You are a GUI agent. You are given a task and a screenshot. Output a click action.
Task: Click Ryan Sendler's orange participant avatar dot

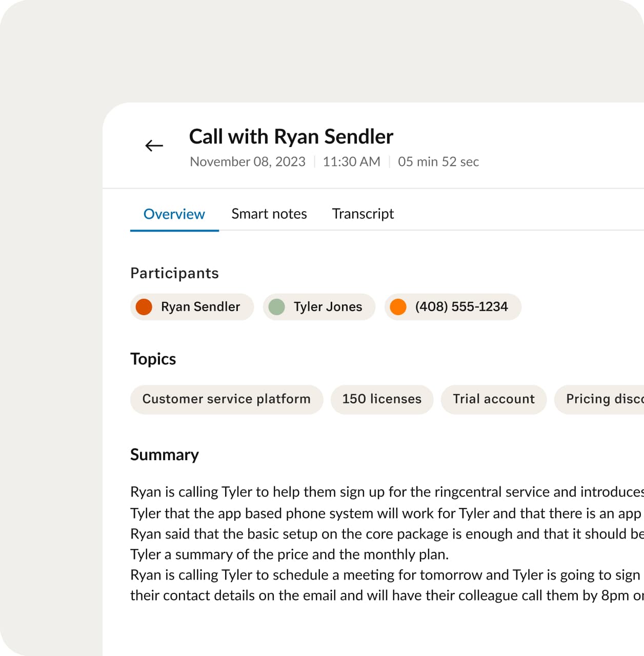coord(146,307)
